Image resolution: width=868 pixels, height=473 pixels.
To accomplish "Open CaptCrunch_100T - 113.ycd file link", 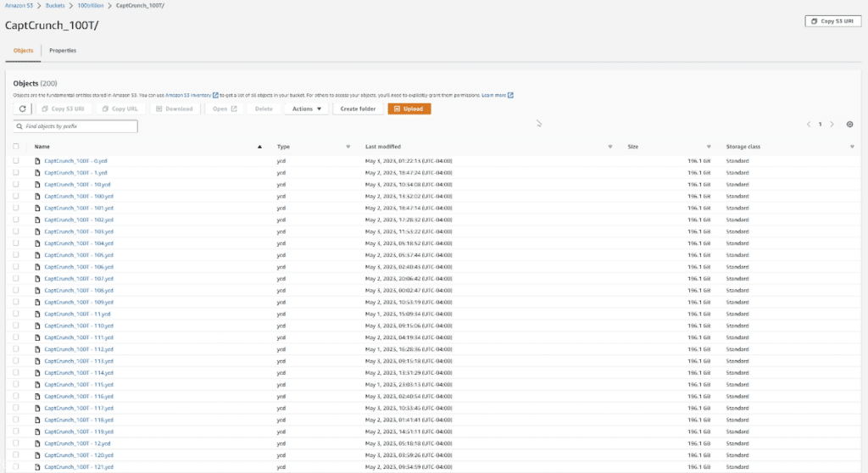I will (x=79, y=360).
